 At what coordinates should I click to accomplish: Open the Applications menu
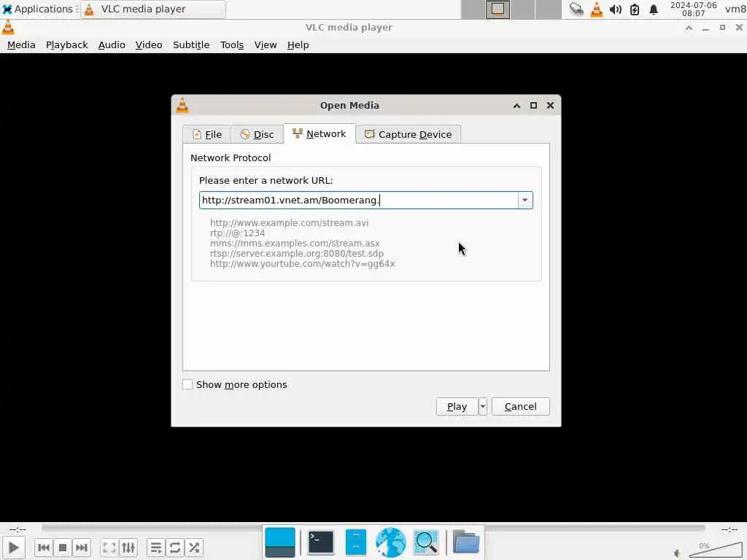[39, 9]
